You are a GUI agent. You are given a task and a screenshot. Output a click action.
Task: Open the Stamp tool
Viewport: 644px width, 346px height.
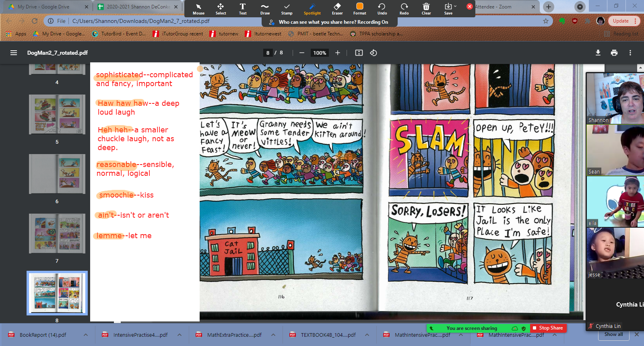pos(287,9)
